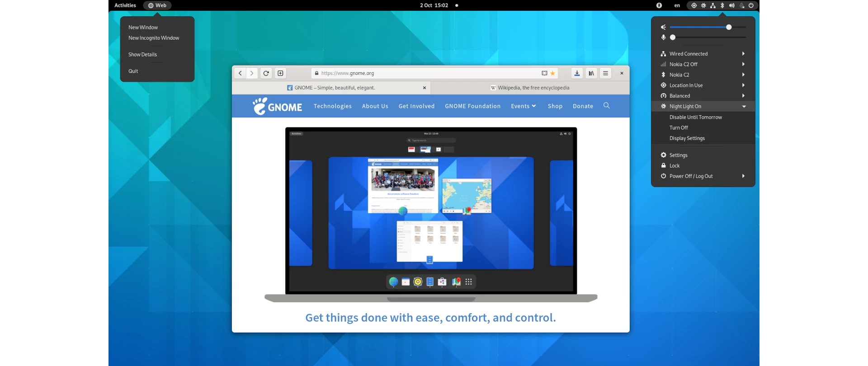Click the microphone icon beside input slider
Viewport: 868px width, 366px height.
coord(663,38)
